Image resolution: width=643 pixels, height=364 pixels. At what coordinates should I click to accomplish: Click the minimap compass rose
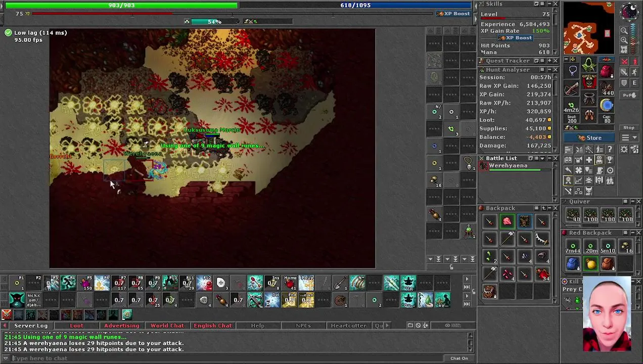[x=629, y=11]
